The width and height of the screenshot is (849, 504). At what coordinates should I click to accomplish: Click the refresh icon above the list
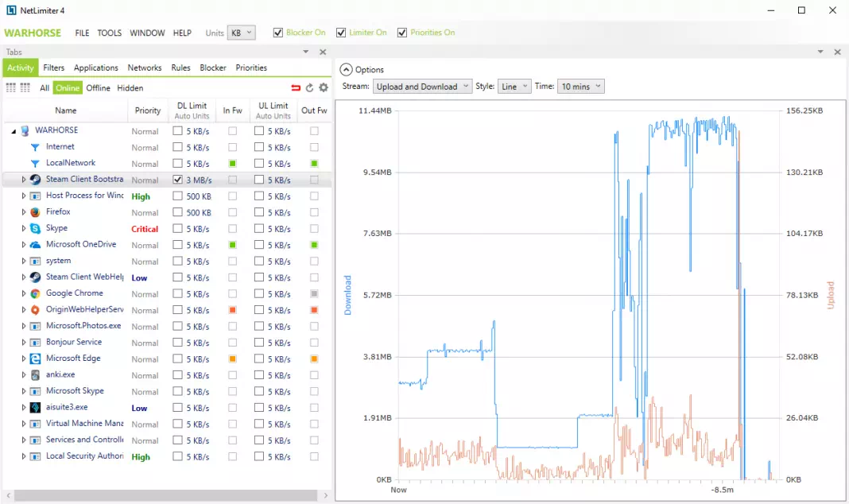pos(310,87)
